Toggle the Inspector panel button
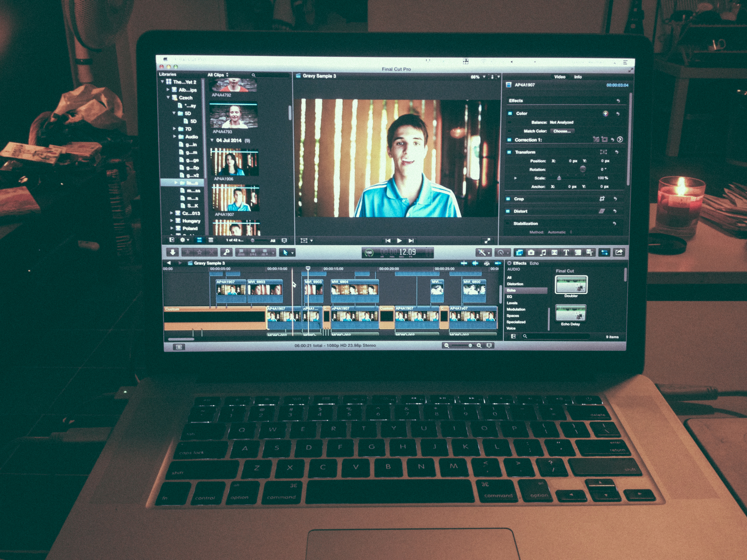 click(x=604, y=252)
